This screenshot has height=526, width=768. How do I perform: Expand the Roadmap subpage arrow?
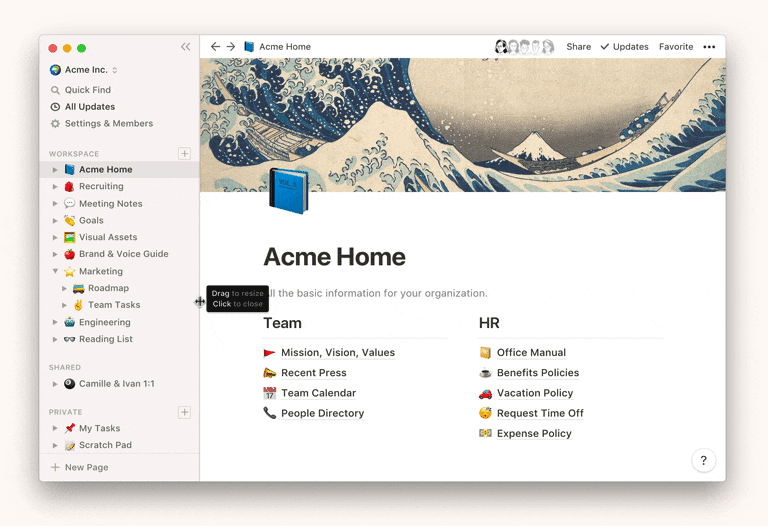pyautogui.click(x=64, y=288)
